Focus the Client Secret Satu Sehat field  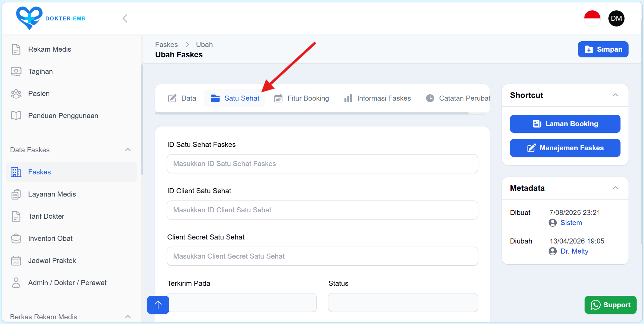[322, 256]
